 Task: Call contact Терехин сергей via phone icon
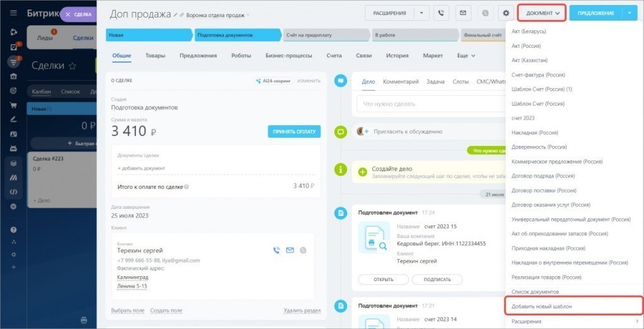pyautogui.click(x=276, y=250)
